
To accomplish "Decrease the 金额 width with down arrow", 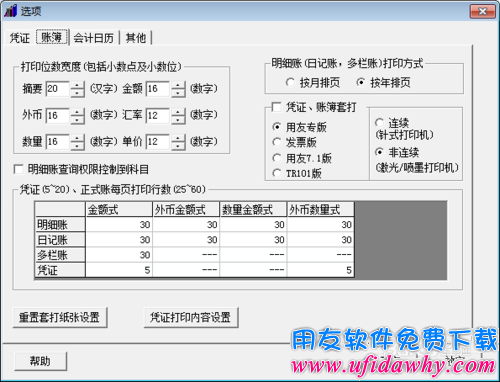I will [178, 93].
